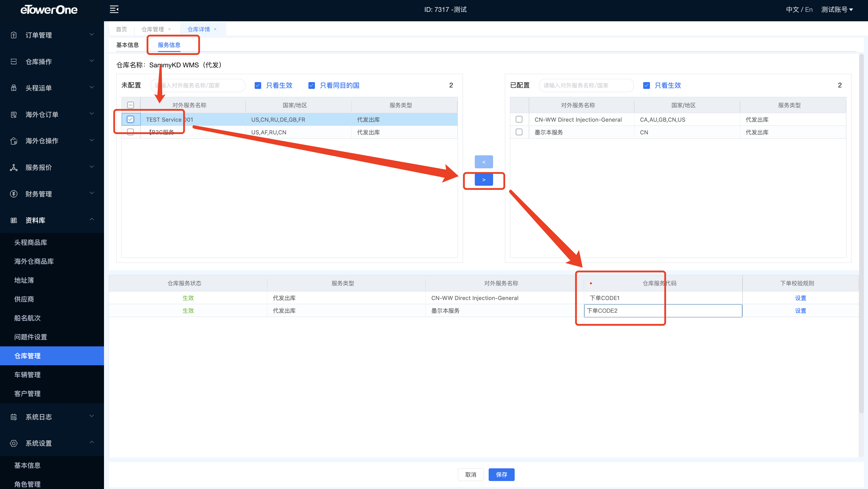Image resolution: width=868 pixels, height=489 pixels.
Task: Toggle 只看生效 checkbox in 已配置 panel
Action: (646, 86)
